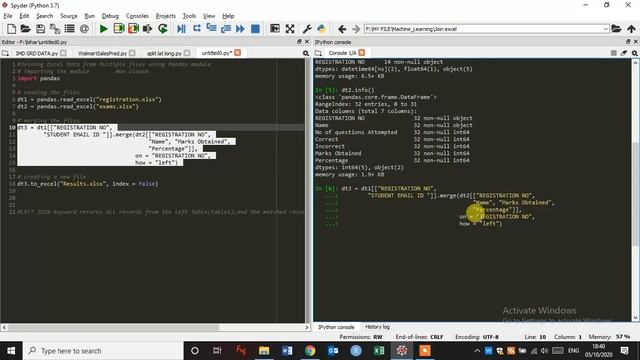This screenshot has height=360, width=640.
Task: Open Chrome from the taskbar
Action: pyautogui.click(x=310, y=351)
